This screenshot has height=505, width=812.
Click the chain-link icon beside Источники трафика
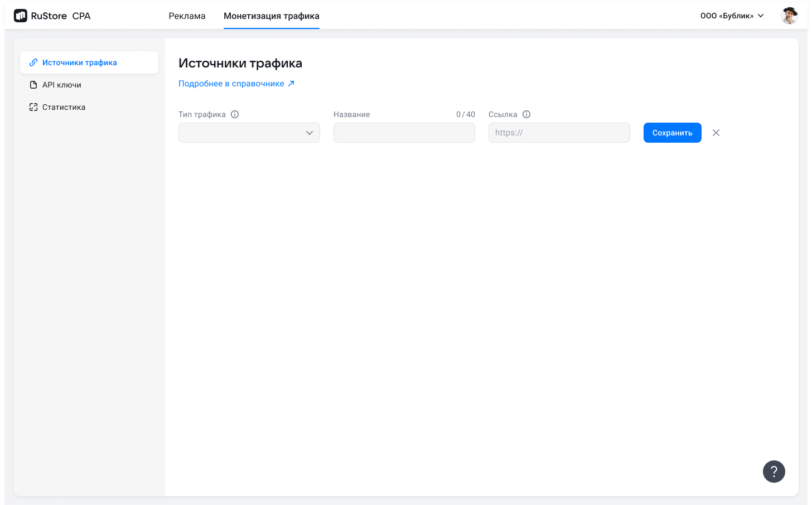coord(33,62)
